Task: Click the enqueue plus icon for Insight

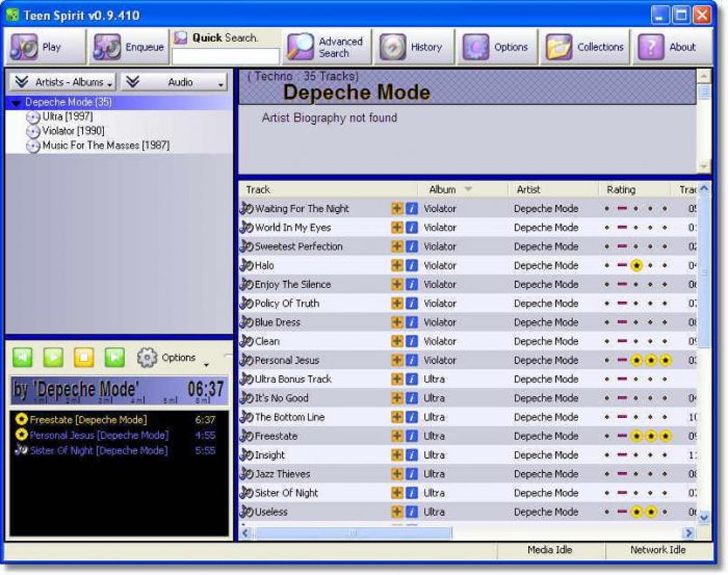Action: [x=397, y=455]
